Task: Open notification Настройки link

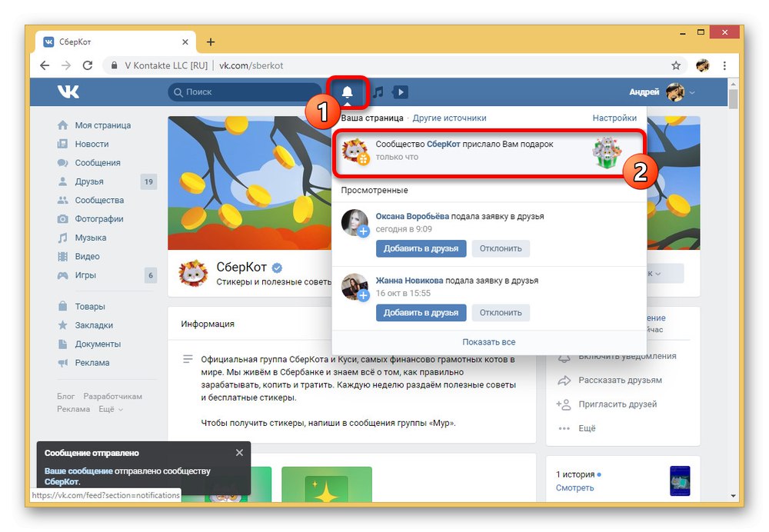Action: coord(614,118)
